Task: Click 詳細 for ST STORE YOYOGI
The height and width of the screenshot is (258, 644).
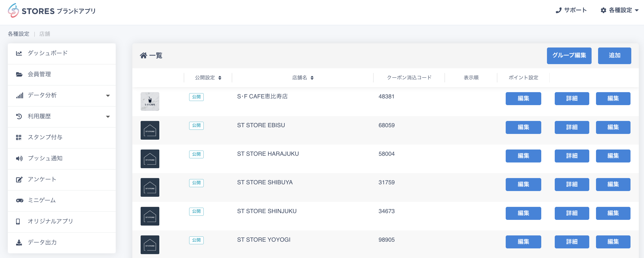Action: (x=572, y=242)
